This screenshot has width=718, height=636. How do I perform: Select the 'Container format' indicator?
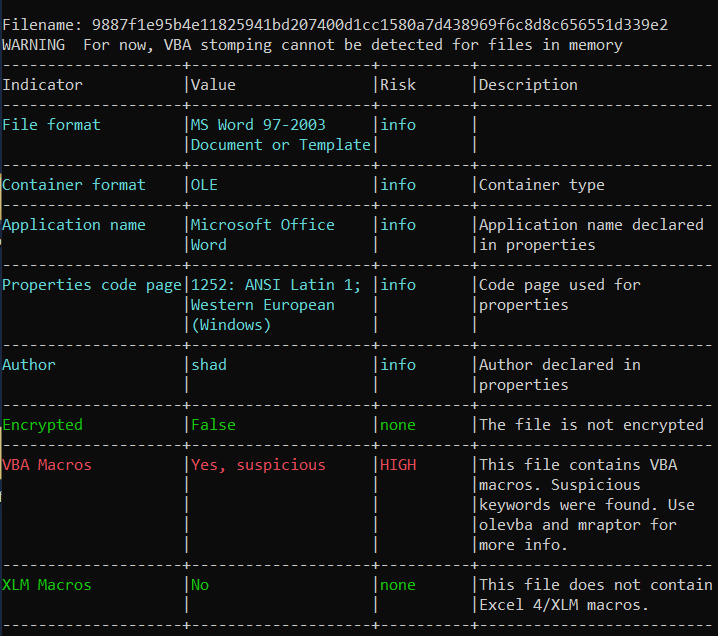[74, 185]
